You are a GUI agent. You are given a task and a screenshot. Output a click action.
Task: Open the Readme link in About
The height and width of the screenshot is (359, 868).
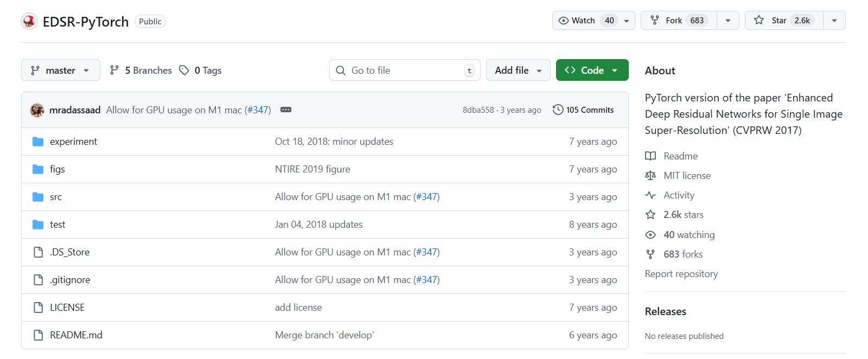tap(680, 156)
